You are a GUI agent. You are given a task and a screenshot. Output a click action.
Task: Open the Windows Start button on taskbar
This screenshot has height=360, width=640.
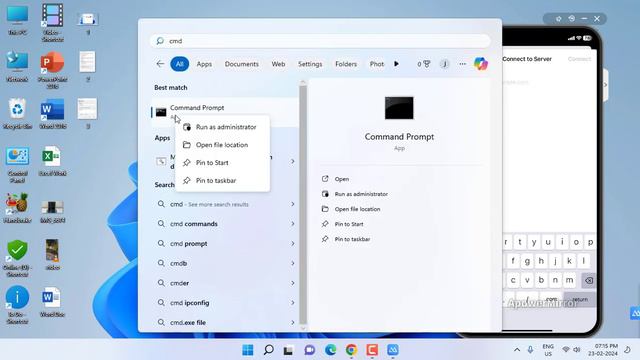tap(248, 350)
